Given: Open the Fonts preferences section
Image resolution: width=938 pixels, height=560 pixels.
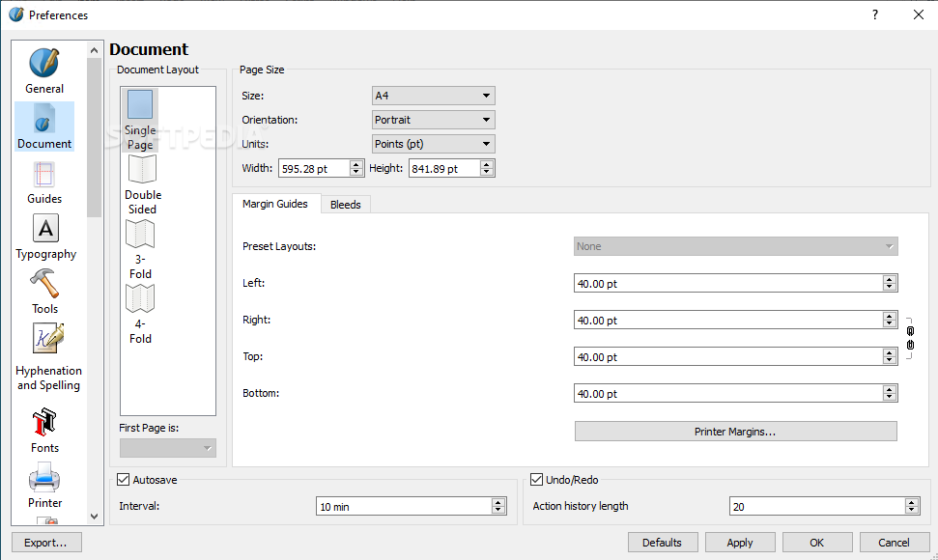Looking at the screenshot, I should click(44, 431).
